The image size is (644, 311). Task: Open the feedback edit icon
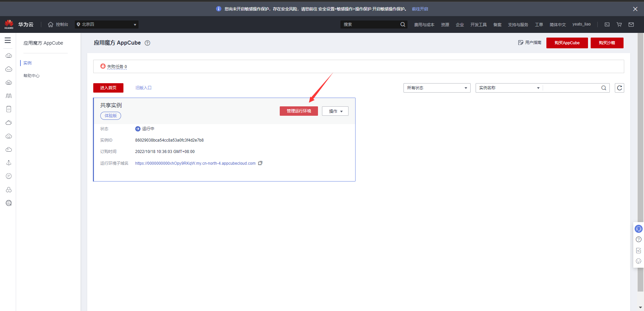(639, 251)
